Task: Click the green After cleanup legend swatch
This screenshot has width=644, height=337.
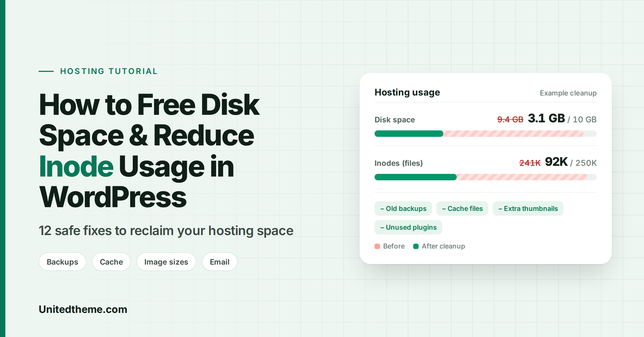Action: [416, 246]
